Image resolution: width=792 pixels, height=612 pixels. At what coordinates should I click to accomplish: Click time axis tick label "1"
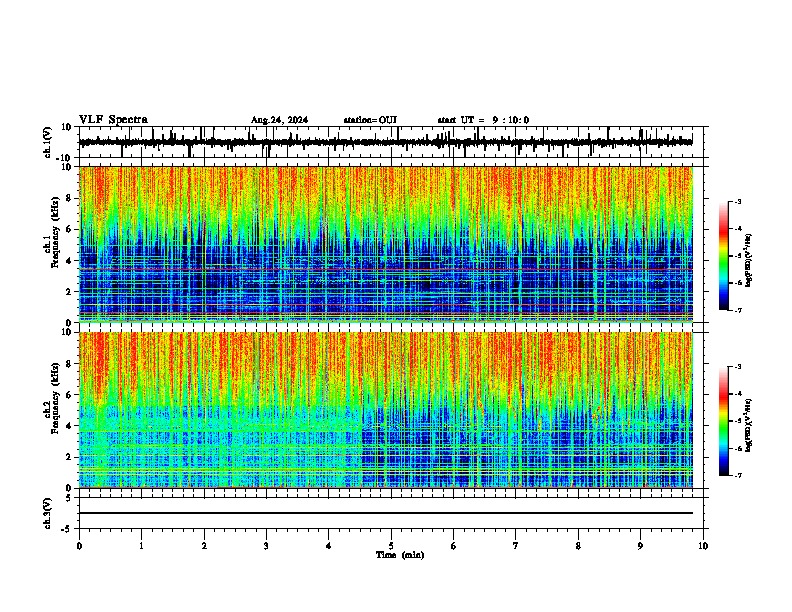pos(142,546)
